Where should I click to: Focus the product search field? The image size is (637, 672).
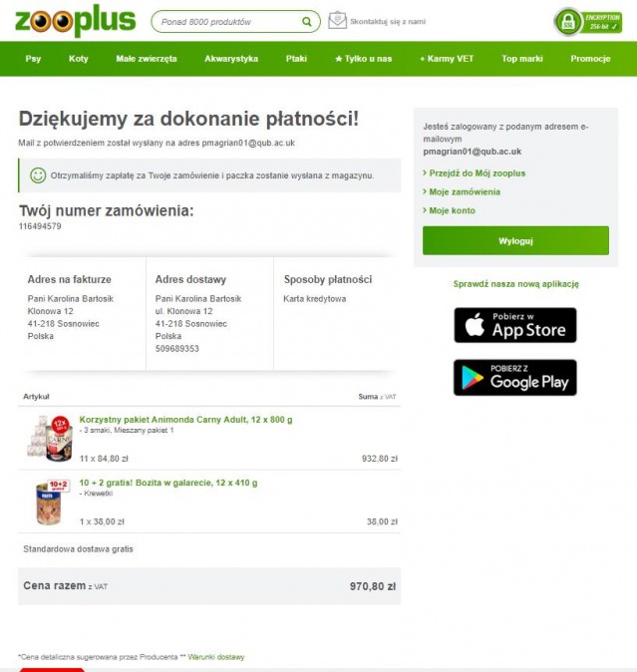pyautogui.click(x=227, y=21)
